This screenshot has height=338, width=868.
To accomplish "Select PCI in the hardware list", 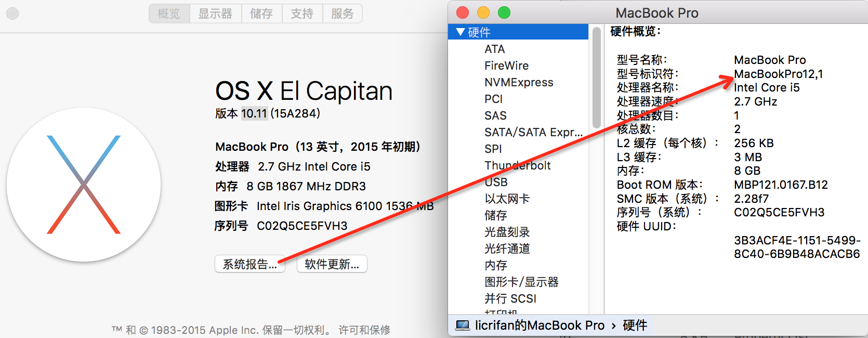I will (493, 99).
